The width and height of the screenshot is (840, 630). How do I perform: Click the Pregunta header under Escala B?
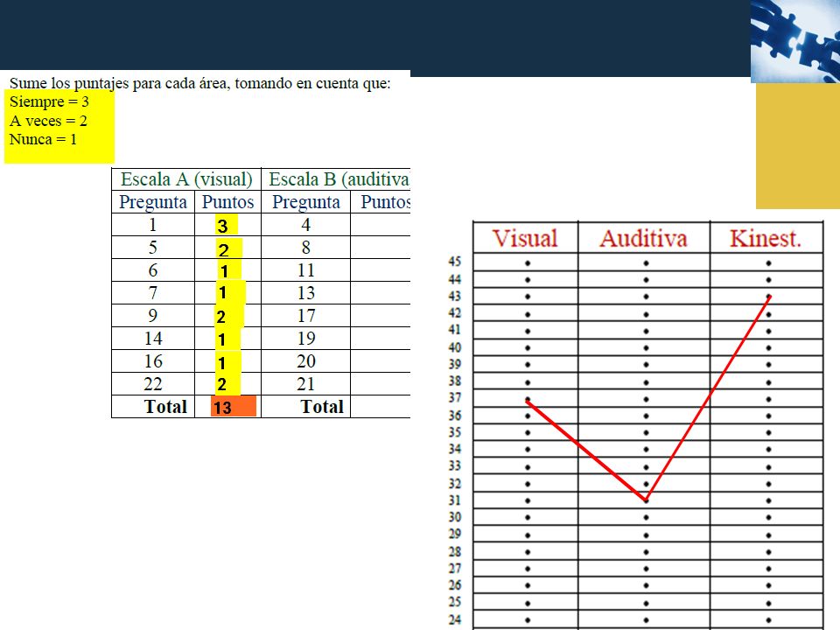(x=306, y=202)
